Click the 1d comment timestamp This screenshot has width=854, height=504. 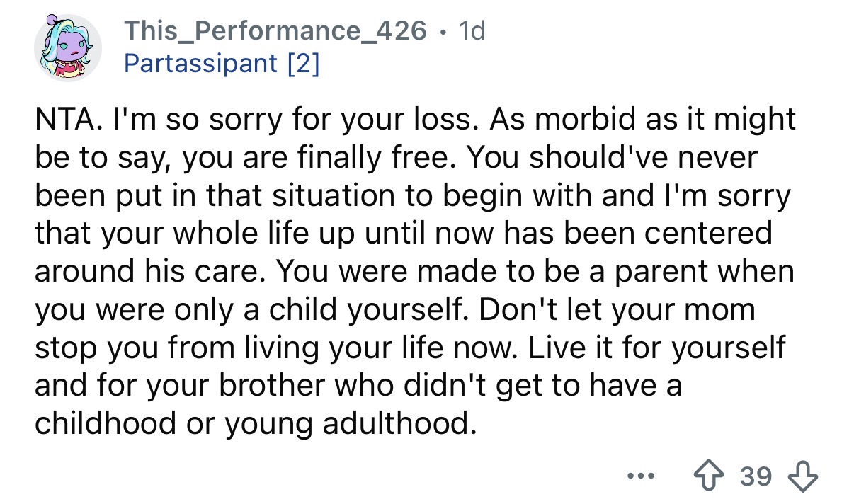click(x=472, y=30)
